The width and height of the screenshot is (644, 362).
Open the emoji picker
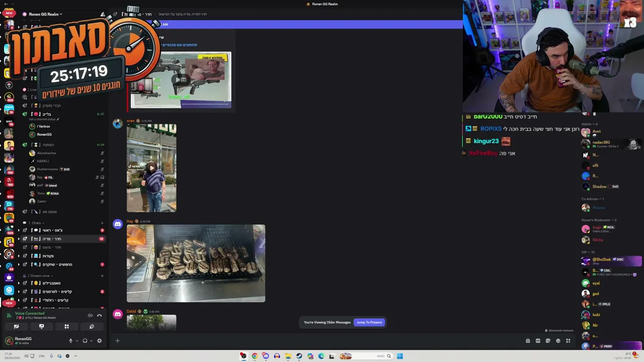click(558, 341)
